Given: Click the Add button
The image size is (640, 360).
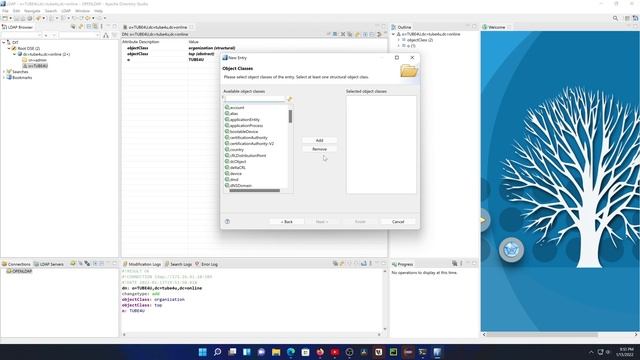Looking at the screenshot, I should (320, 140).
